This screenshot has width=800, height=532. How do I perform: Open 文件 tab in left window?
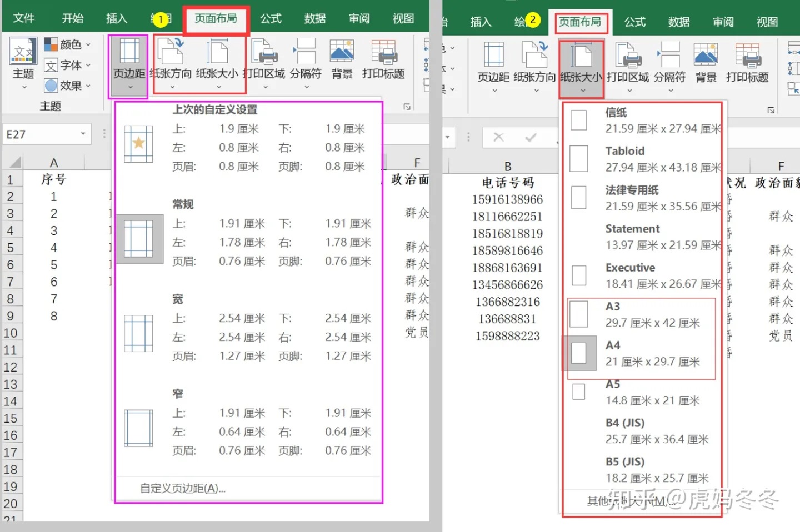pos(24,18)
